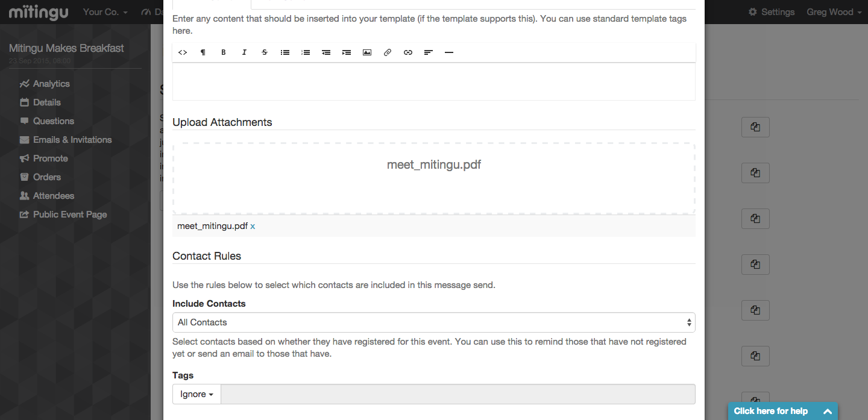Viewport: 868px width, 420px height.
Task: Toggle HTML code view in editor toolbar
Action: (183, 52)
